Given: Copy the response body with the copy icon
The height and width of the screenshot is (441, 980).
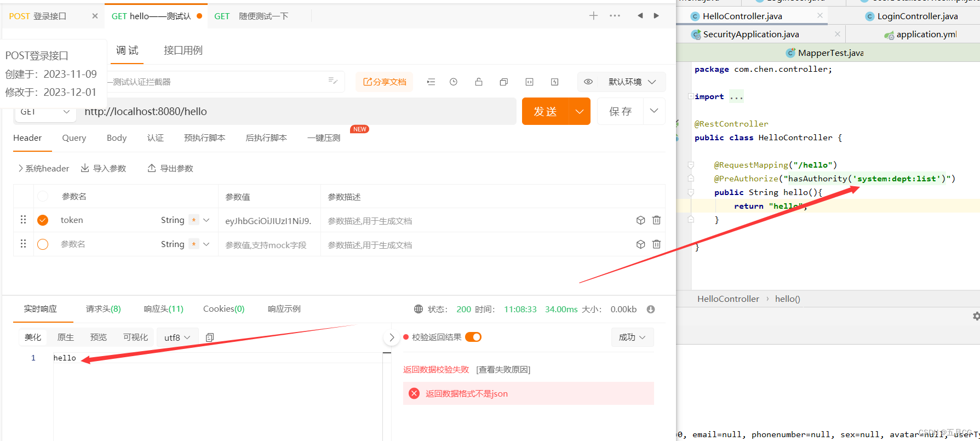Looking at the screenshot, I should (209, 337).
